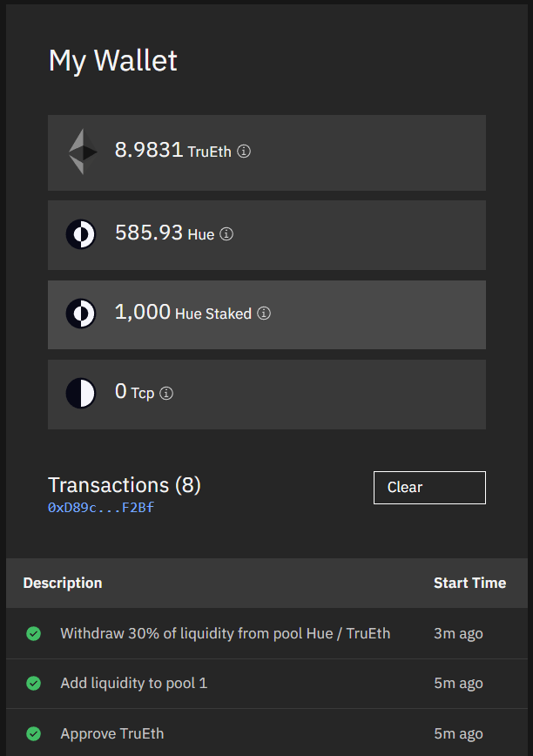Click the Hue token logo icon
Viewport: 533px width, 756px height.
coord(81,234)
